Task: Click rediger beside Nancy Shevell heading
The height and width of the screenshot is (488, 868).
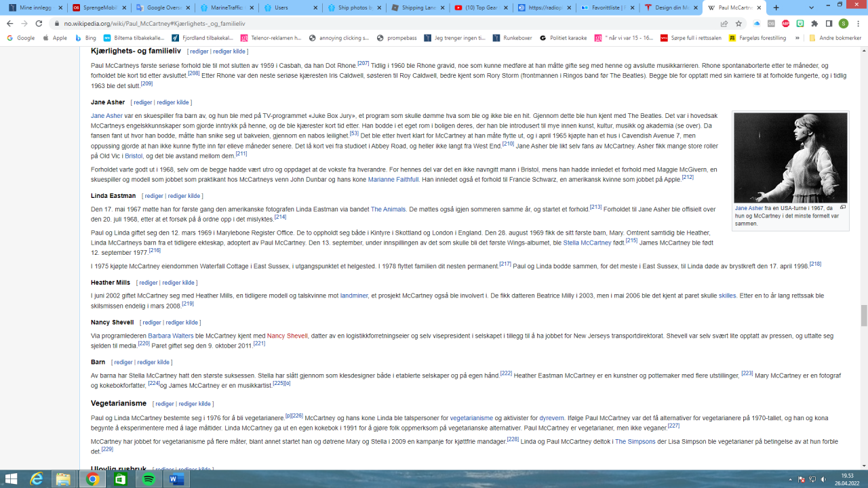Action: pos(152,323)
